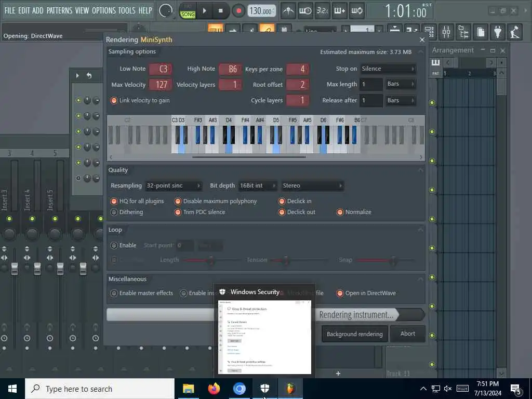The image size is (532, 399).
Task: Toggle the wait for input icon
Action: (x=305, y=11)
